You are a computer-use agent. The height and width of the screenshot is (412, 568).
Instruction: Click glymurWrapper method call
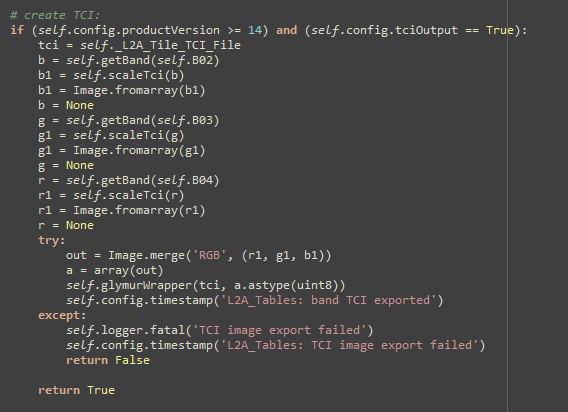point(146,286)
